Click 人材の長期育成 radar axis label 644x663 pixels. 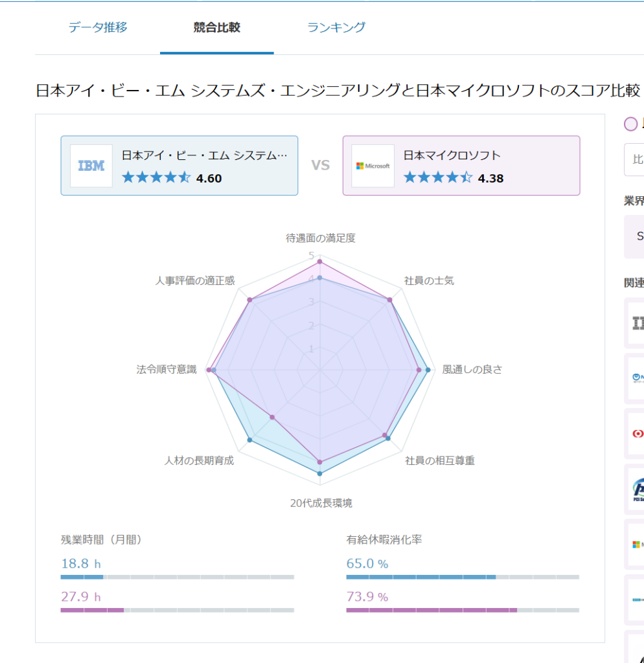[199, 460]
